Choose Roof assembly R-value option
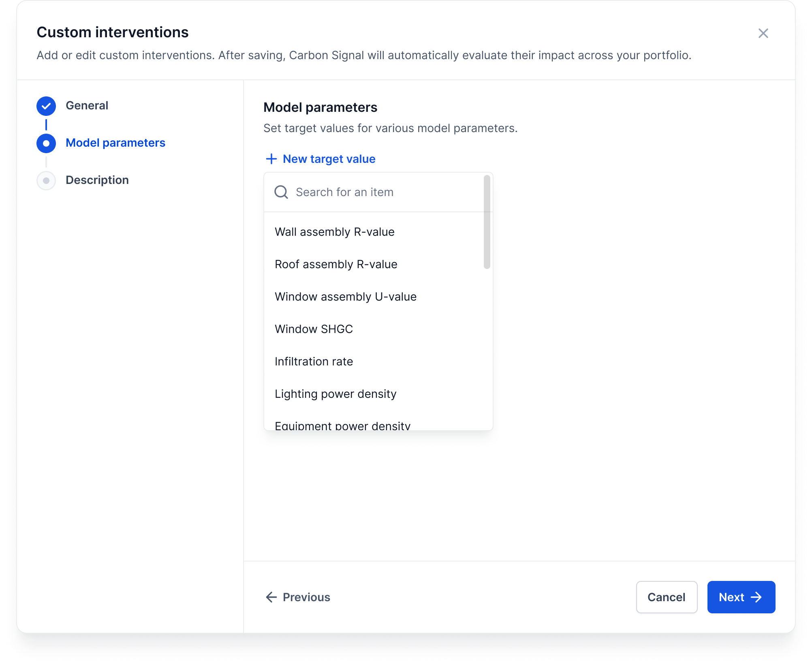812x666 pixels. coord(336,264)
